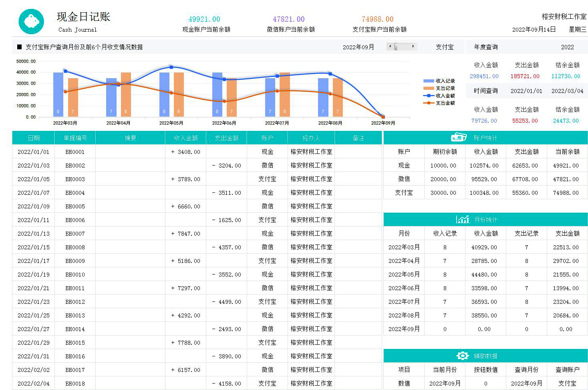588x390 pixels.
Task: Click the 按钮数值 header in 辅助数据
Action: pos(485,370)
